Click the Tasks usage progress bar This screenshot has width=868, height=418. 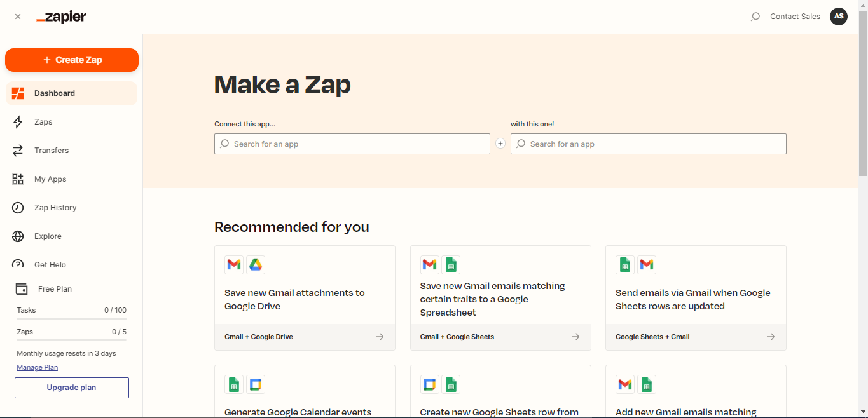pyautogui.click(x=72, y=319)
